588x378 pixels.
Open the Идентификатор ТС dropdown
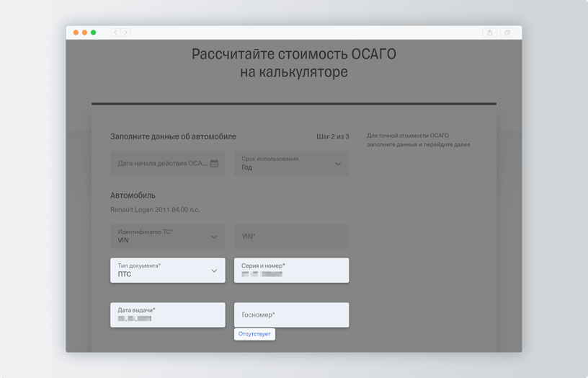tap(168, 236)
